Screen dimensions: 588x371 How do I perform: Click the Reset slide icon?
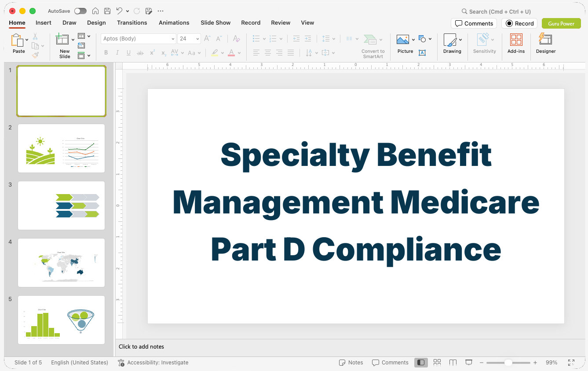coord(81,45)
